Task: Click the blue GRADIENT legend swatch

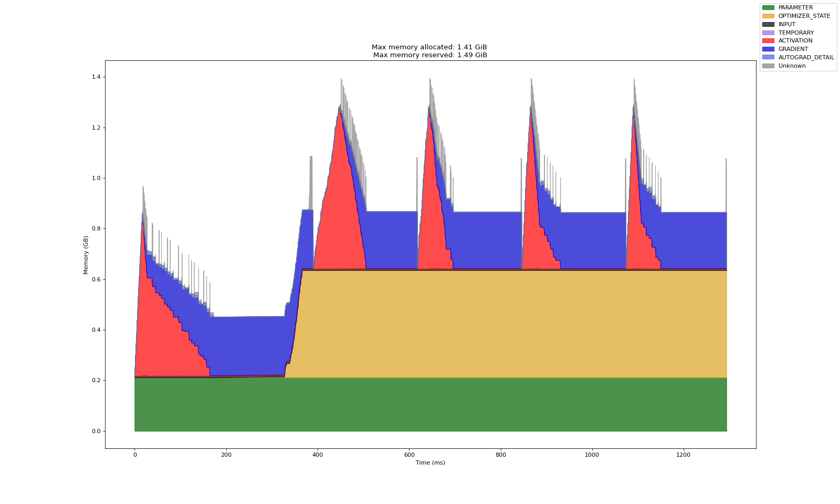Action: coord(768,49)
